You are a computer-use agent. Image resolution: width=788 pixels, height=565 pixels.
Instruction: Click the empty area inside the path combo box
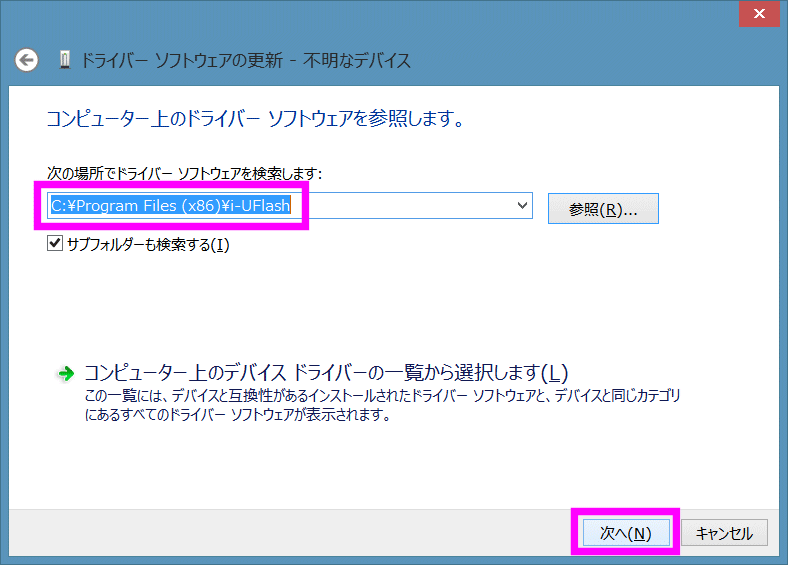point(410,206)
